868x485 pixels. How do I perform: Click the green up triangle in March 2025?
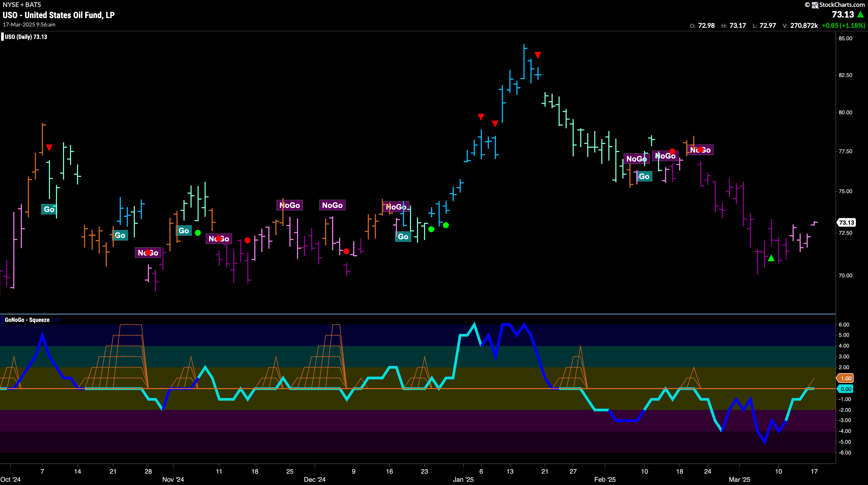tap(771, 258)
